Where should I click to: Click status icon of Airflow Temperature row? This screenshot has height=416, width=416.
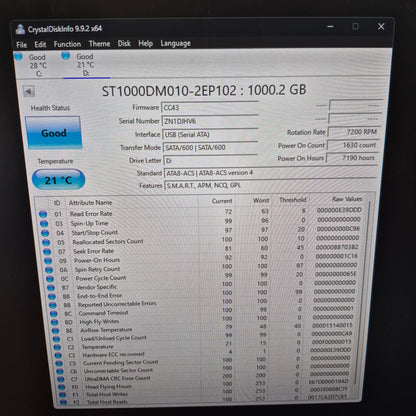[55, 331]
